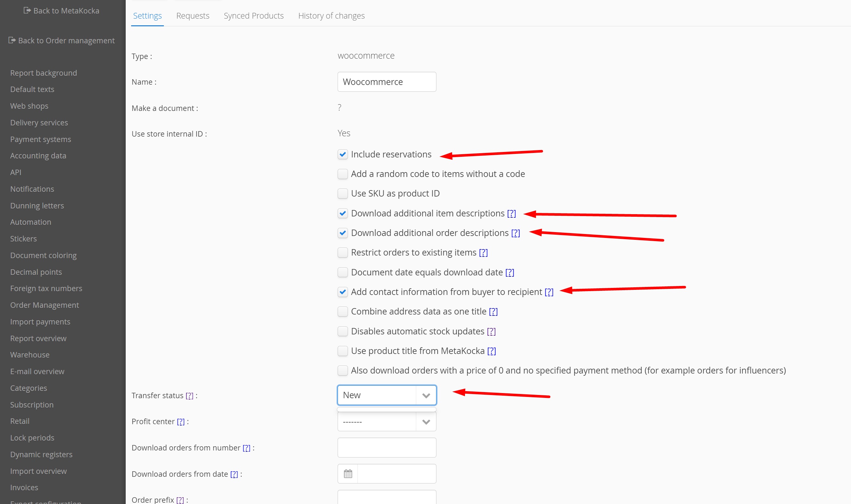Open help for Combine address data
Screen dimensions: 851x504
(493, 311)
